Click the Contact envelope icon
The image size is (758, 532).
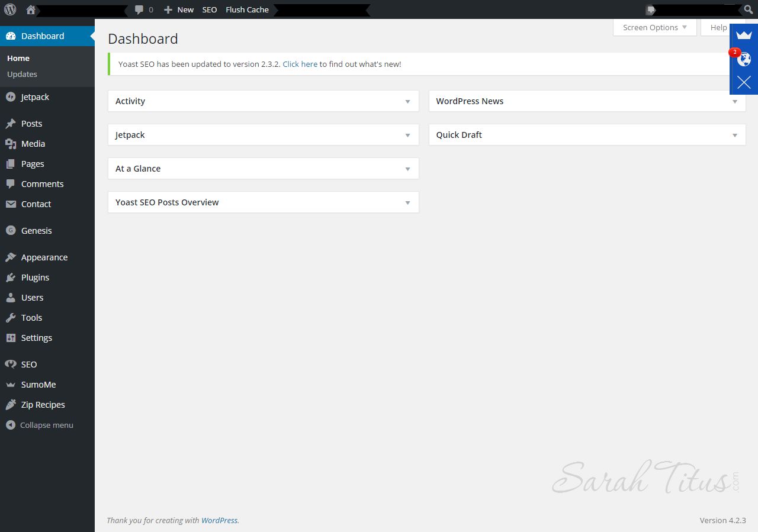tap(11, 204)
